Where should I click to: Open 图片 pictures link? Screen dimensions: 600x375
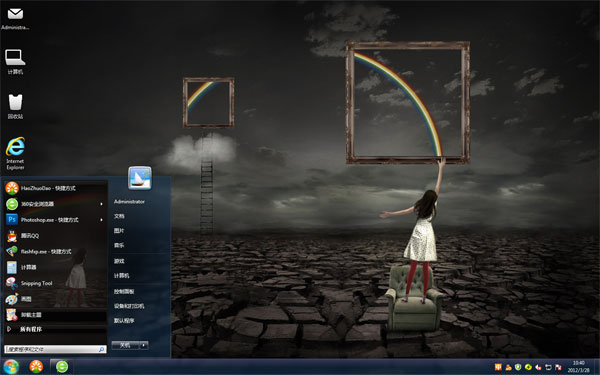point(119,231)
